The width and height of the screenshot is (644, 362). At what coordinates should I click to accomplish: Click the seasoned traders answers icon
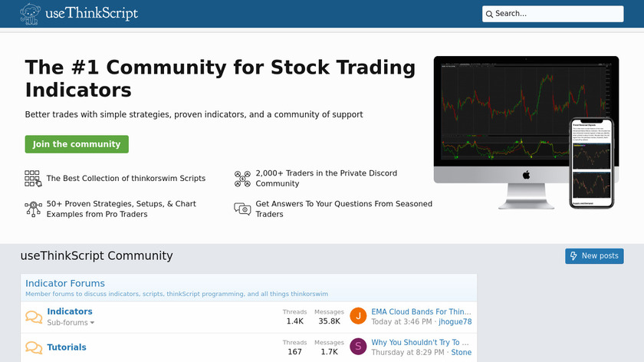coord(242,209)
